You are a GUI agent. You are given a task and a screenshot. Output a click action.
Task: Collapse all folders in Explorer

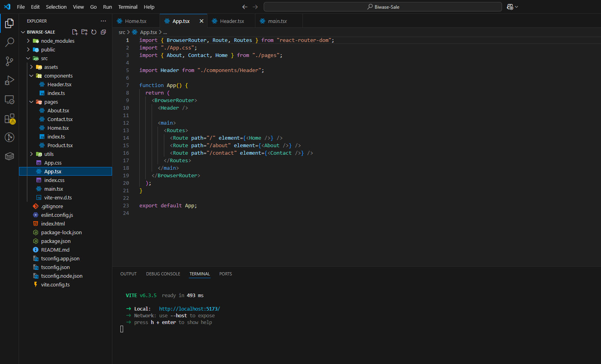[103, 32]
